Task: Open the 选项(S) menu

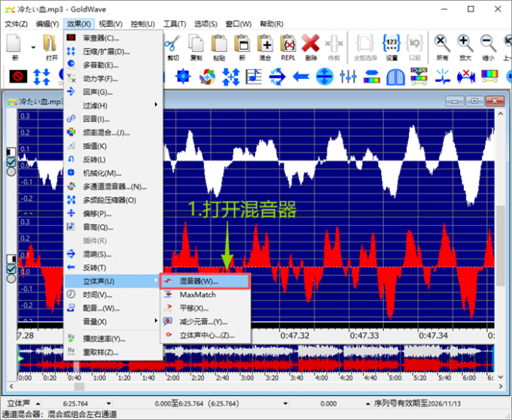Action: (206, 24)
